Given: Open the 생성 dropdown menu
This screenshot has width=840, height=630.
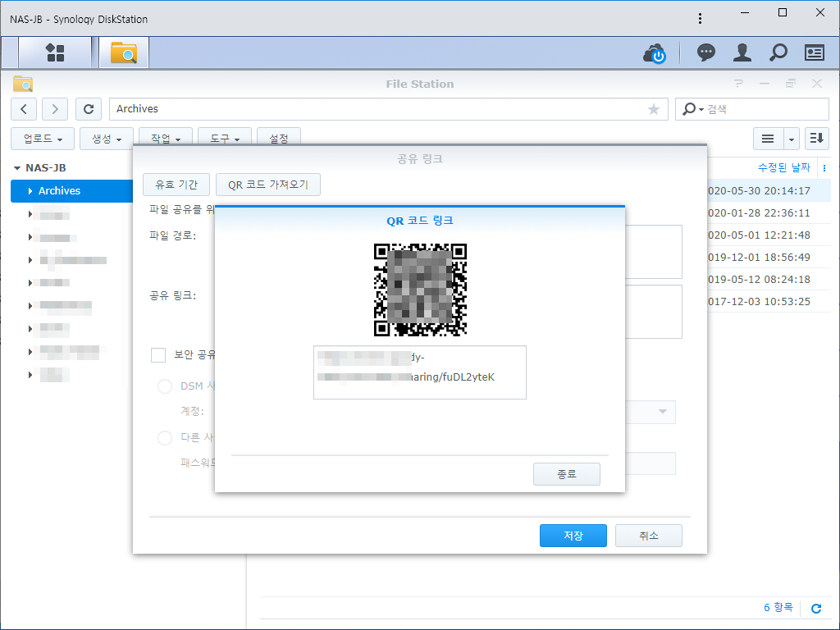Looking at the screenshot, I should 106,139.
